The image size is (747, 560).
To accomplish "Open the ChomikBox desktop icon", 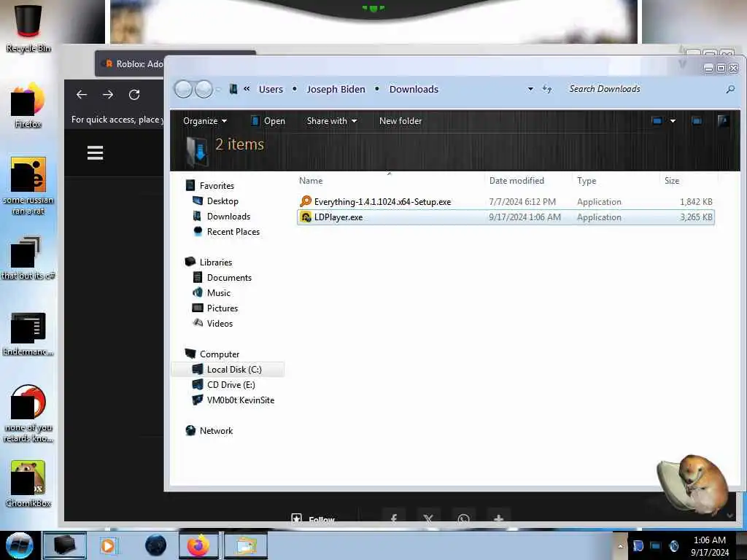I will click(x=28, y=484).
